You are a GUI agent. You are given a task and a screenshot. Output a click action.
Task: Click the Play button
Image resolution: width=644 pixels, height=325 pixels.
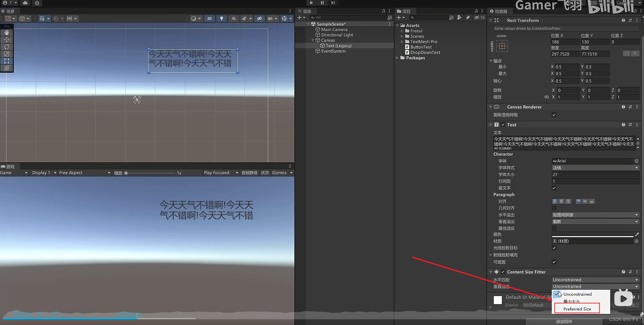point(311,3)
